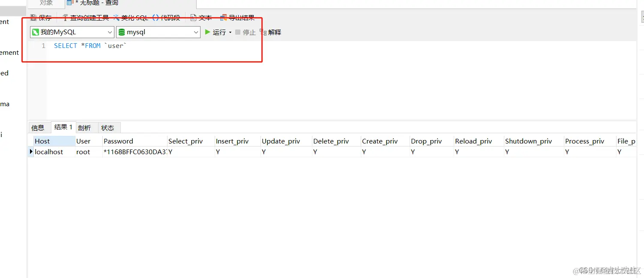This screenshot has height=278, width=644.
Task: Switch to the Objects (对象) tab
Action: point(46,3)
